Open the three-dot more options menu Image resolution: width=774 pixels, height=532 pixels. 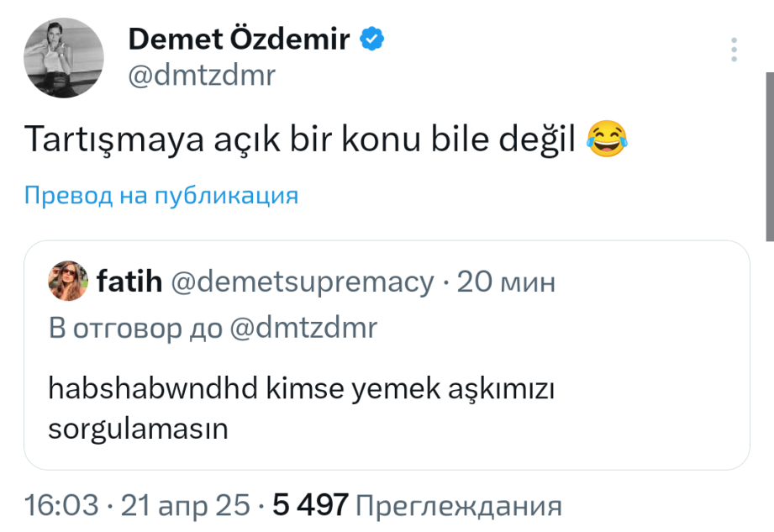(x=735, y=50)
